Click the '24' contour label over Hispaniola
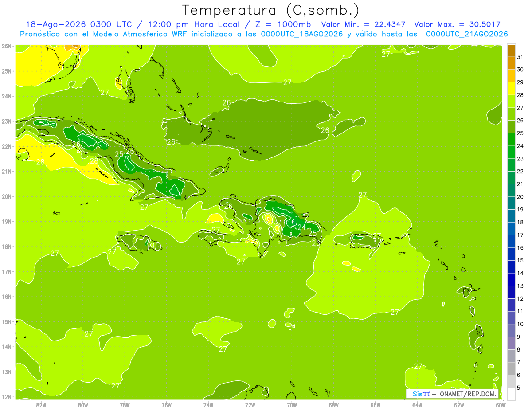Image resolution: width=532 pixels, height=411 pixels. (x=302, y=227)
